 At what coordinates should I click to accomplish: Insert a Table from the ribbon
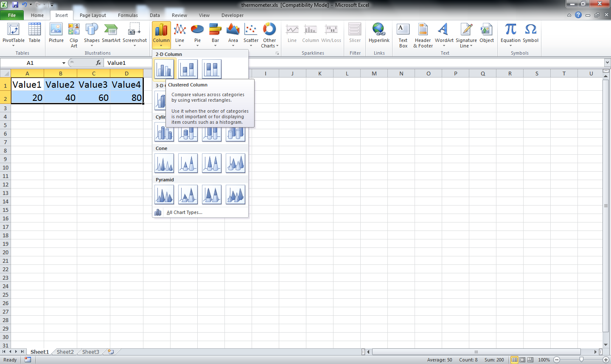[34, 33]
